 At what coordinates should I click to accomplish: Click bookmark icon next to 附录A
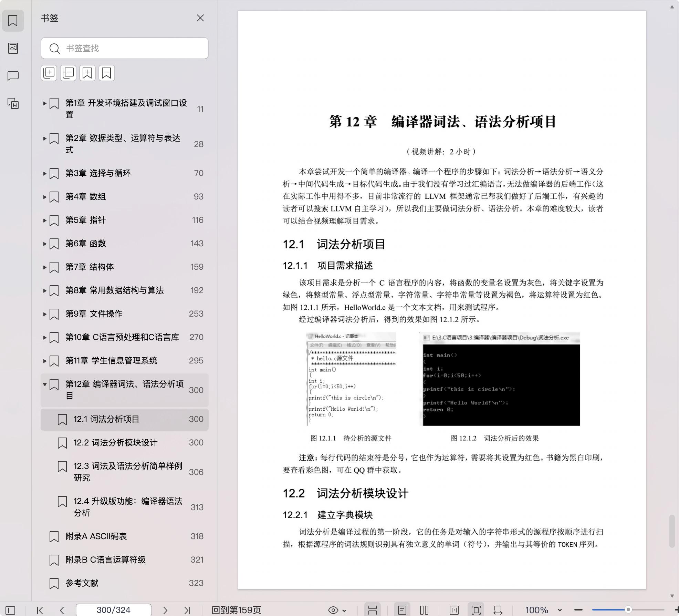(54, 536)
